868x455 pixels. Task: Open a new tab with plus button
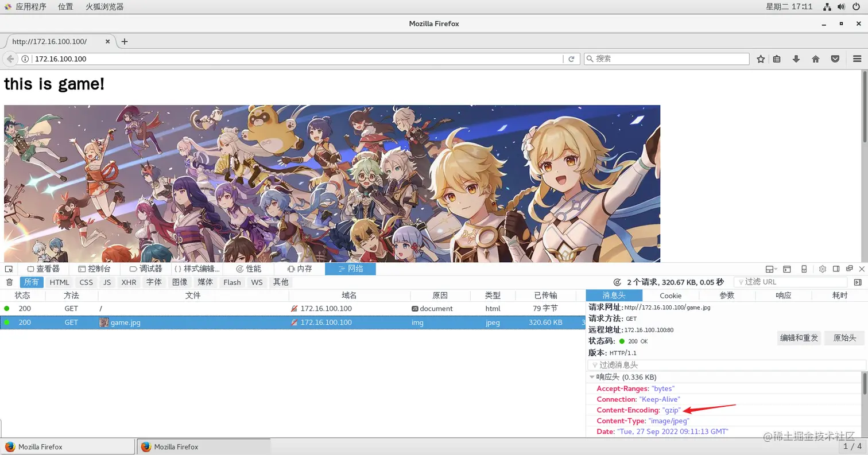click(x=125, y=41)
